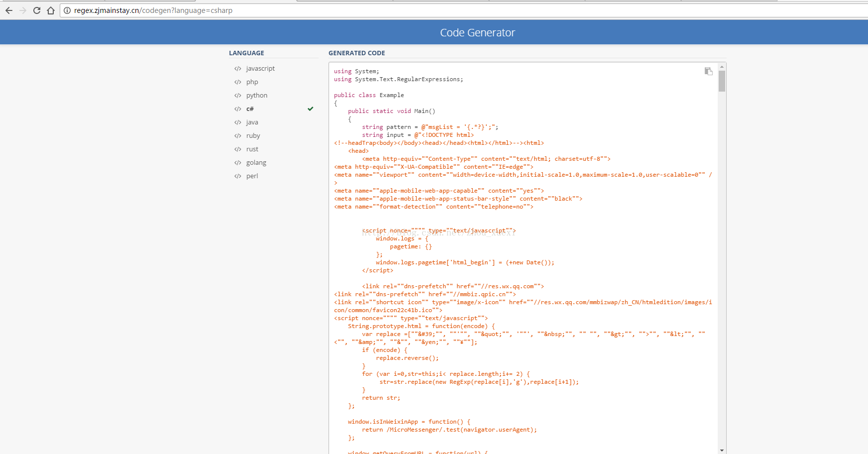Click the browser forward arrow

click(x=23, y=10)
